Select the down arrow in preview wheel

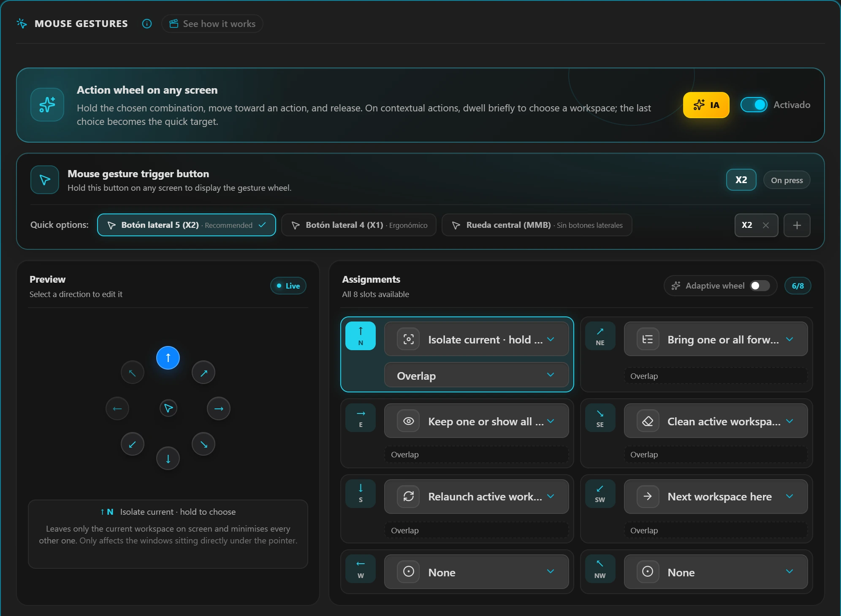168,459
